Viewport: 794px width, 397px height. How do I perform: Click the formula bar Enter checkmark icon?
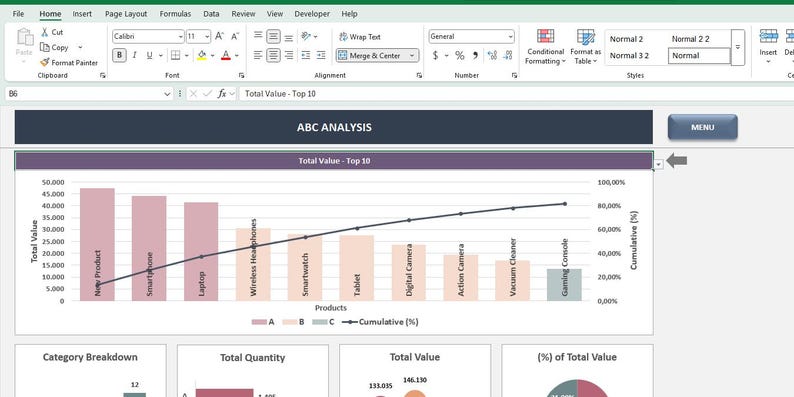(x=207, y=94)
